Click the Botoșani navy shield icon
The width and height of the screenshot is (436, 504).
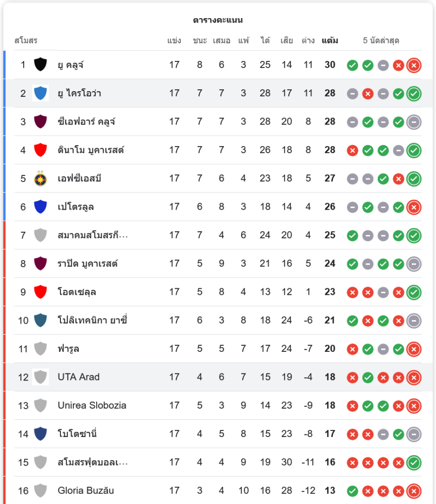pos(40,433)
